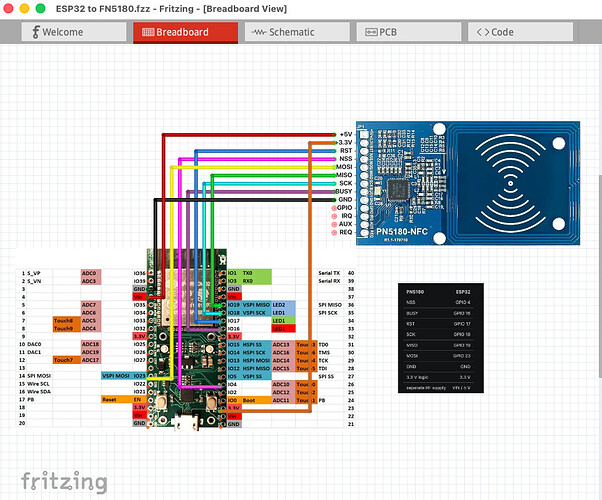Image resolution: width=602 pixels, height=500 pixels.
Task: Click the orange 'Reset' label
Action: click(x=109, y=399)
